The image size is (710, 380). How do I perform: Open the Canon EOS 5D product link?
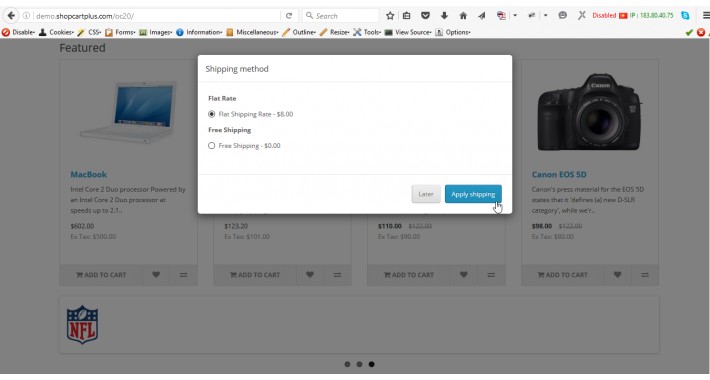(559, 174)
